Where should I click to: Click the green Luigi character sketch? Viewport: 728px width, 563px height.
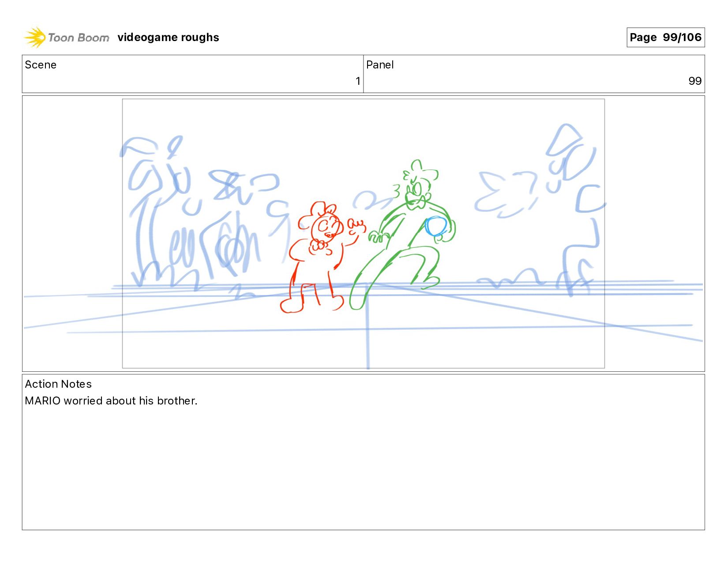pyautogui.click(x=402, y=234)
